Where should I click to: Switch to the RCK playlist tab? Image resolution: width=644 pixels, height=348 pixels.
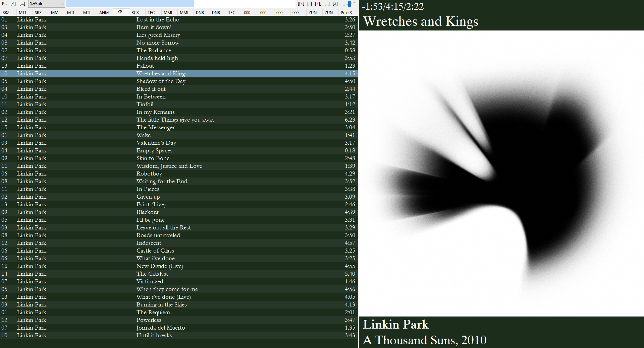[x=136, y=12]
